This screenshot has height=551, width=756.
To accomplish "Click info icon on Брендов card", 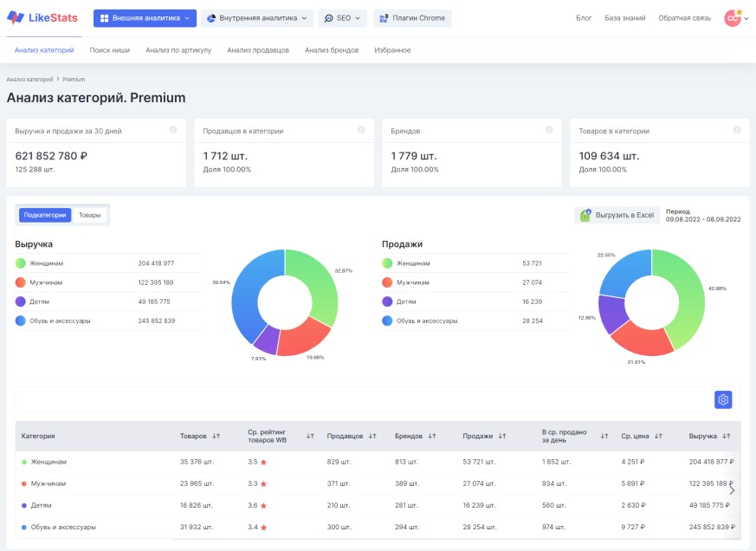I will (x=549, y=130).
